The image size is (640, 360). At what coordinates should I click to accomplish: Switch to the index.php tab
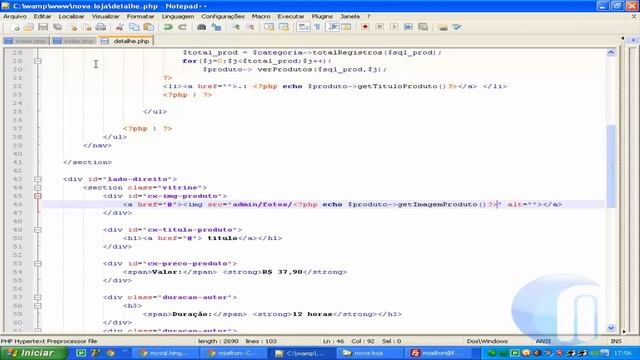point(75,41)
